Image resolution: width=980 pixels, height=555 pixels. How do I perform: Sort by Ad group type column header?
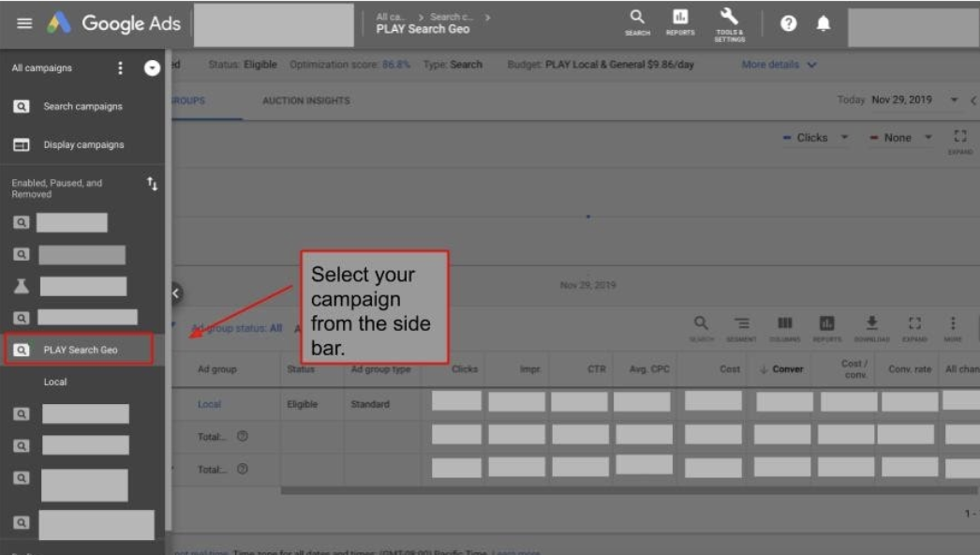point(380,369)
